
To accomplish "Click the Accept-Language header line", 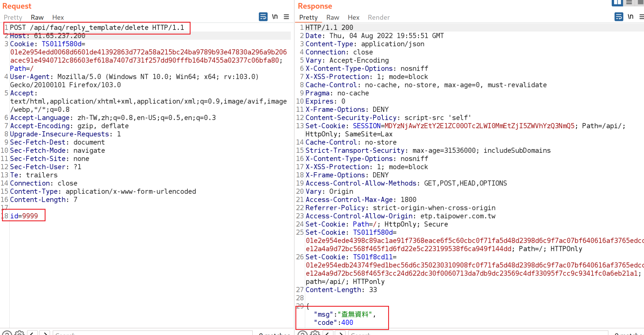I will tap(113, 118).
